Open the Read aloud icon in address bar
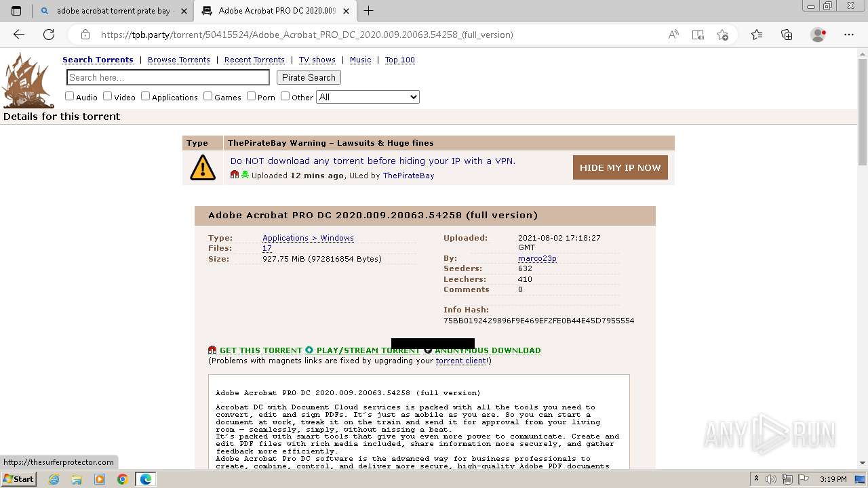 pos(673,35)
